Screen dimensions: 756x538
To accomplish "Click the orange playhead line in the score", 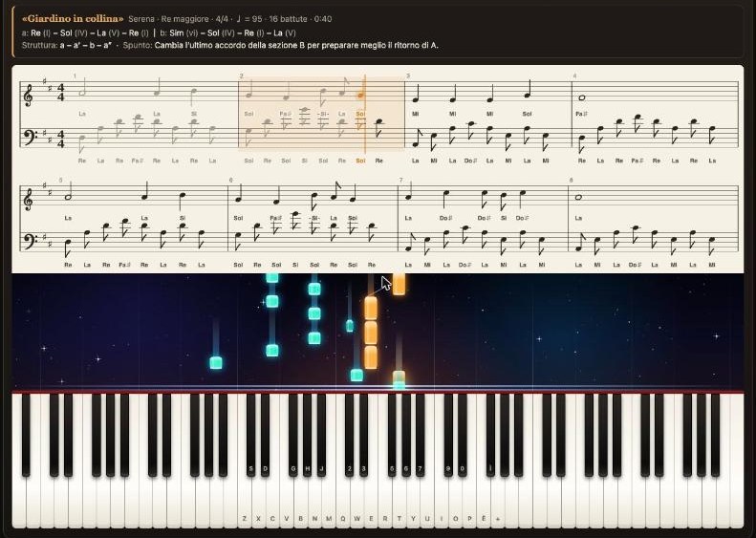I will pyautogui.click(x=365, y=114).
